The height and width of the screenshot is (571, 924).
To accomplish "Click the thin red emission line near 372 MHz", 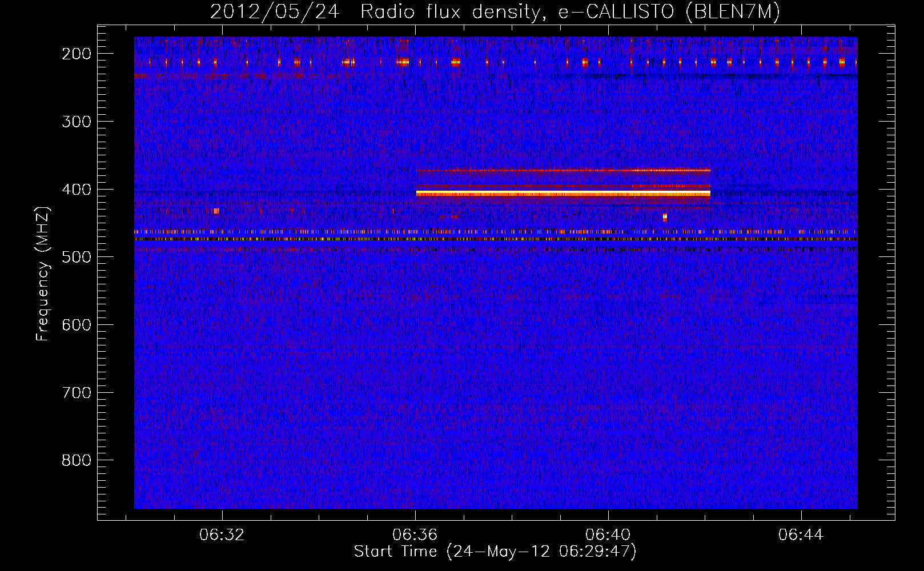I will [x=563, y=170].
